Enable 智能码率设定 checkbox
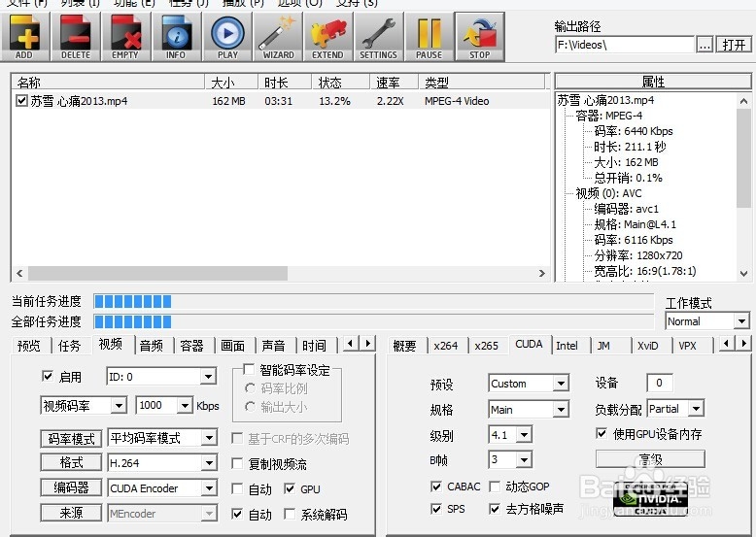The height and width of the screenshot is (537, 756). pyautogui.click(x=249, y=369)
